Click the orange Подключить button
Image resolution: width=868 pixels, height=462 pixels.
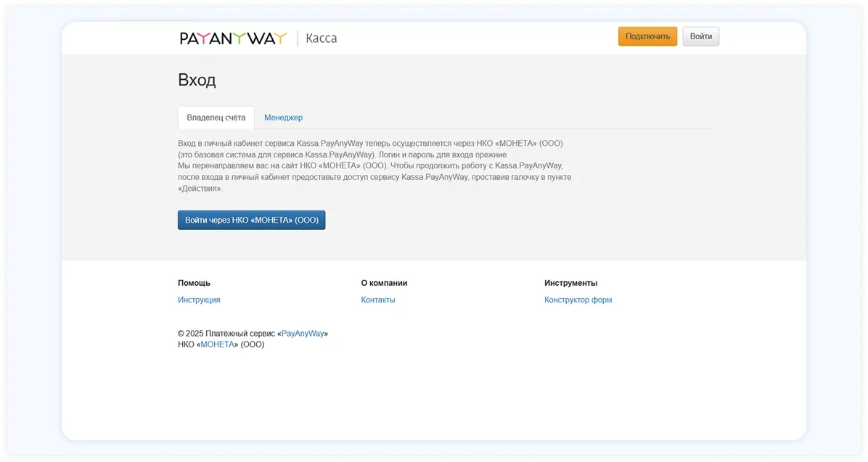pos(647,36)
